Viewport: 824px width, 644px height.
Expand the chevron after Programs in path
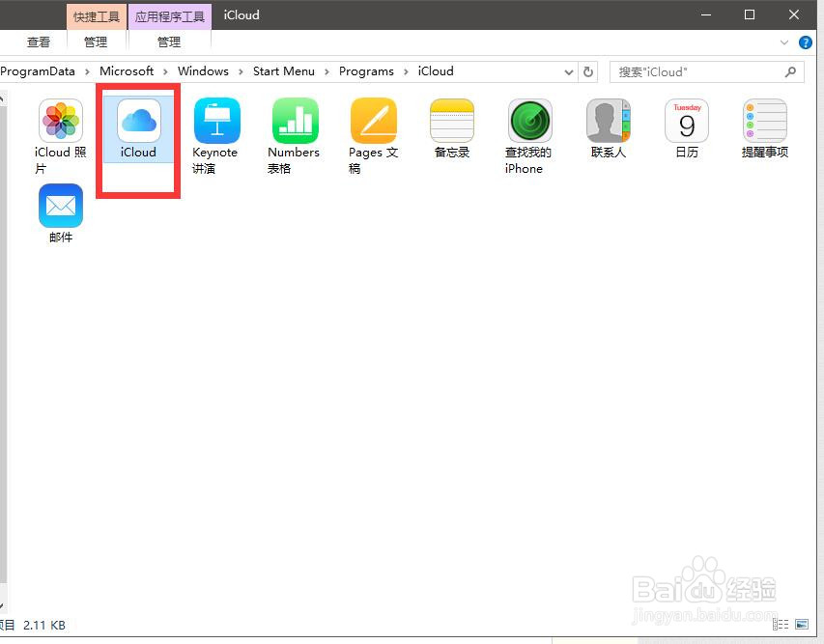(406, 71)
